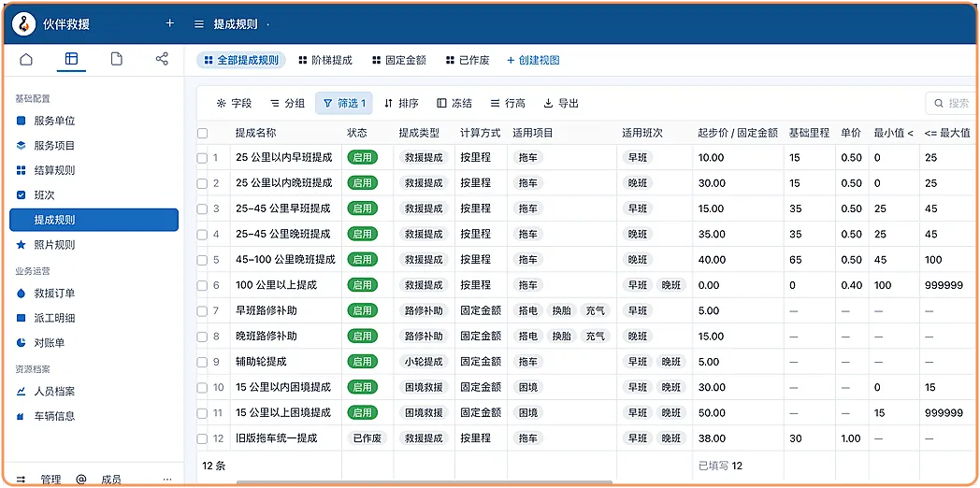Screen dimensions: 980x488
Task: Click the small dropdown dot after 提成规则 title
Action: [267, 25]
